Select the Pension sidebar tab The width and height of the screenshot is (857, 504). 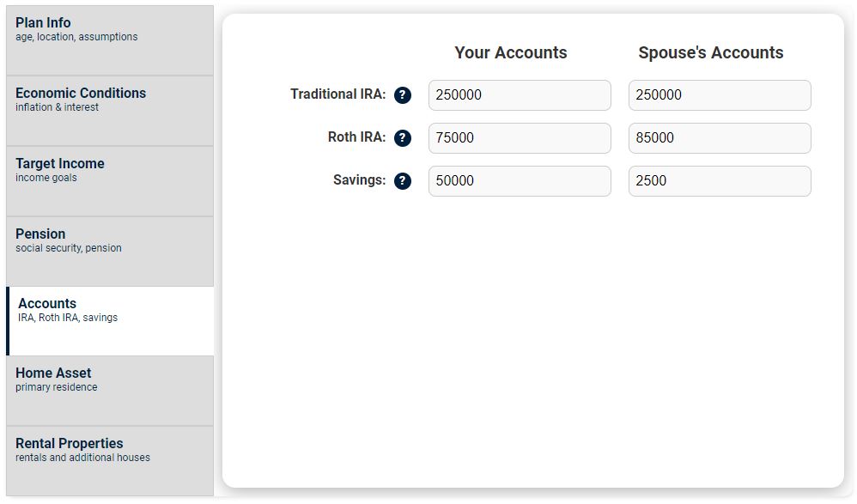pyautogui.click(x=110, y=252)
